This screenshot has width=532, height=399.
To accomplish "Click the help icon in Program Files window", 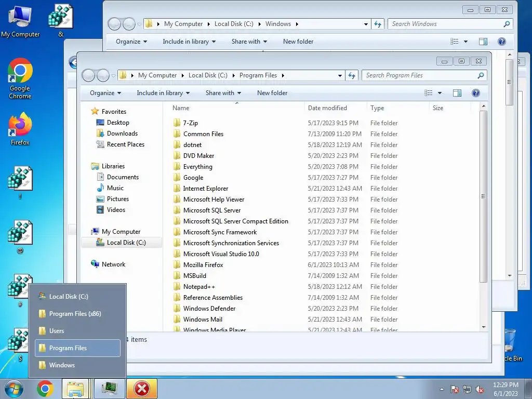I will click(x=476, y=93).
